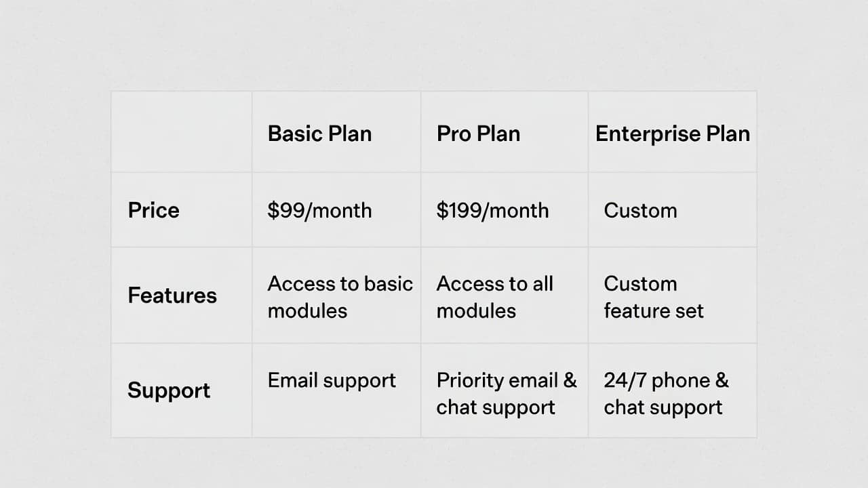The height and width of the screenshot is (488, 868).
Task: Click the empty top-left table cell
Action: click(182, 131)
